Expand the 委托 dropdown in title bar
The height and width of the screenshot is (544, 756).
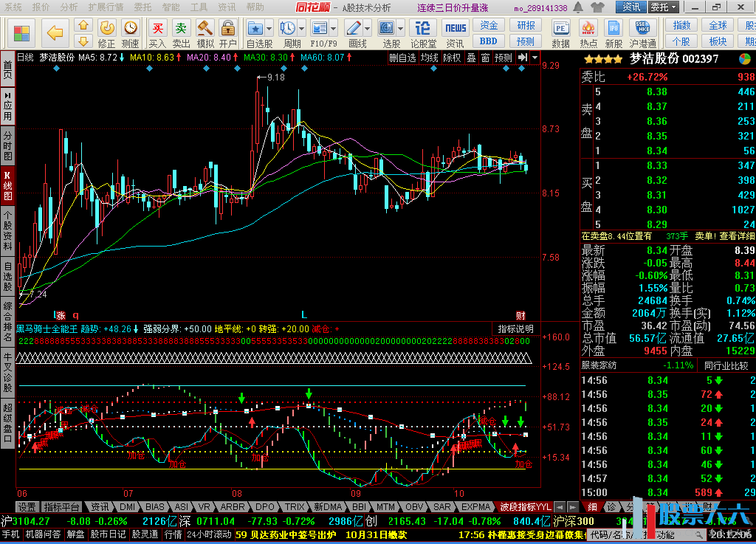tap(664, 7)
